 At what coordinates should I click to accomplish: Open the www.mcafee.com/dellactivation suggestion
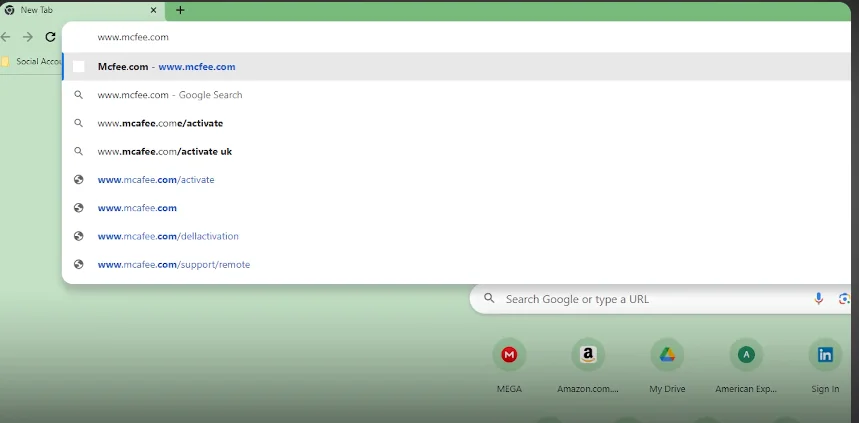click(x=456, y=236)
